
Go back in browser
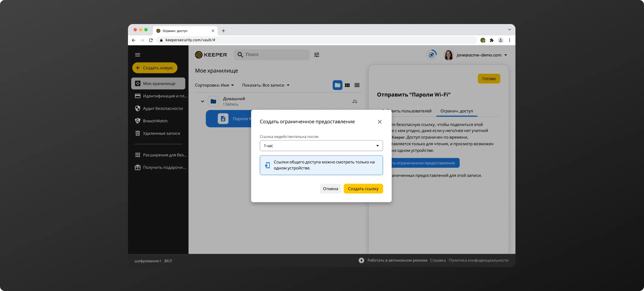tap(134, 40)
